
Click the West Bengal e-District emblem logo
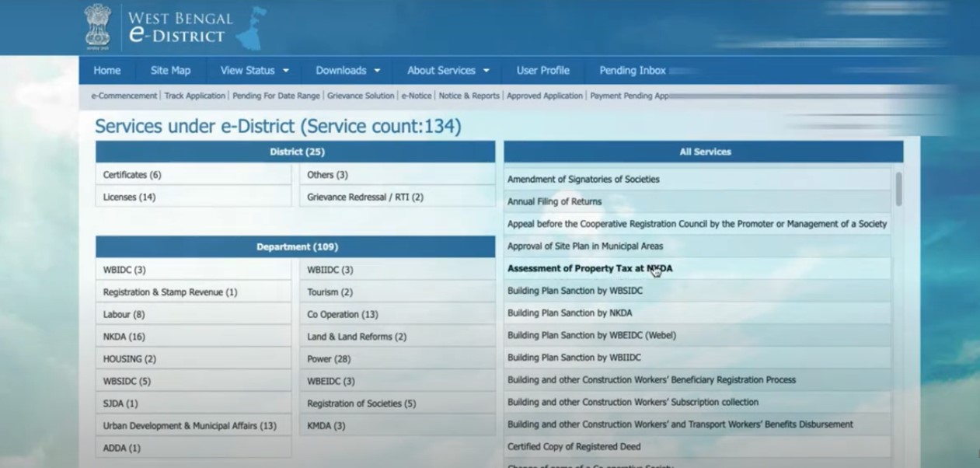98,26
